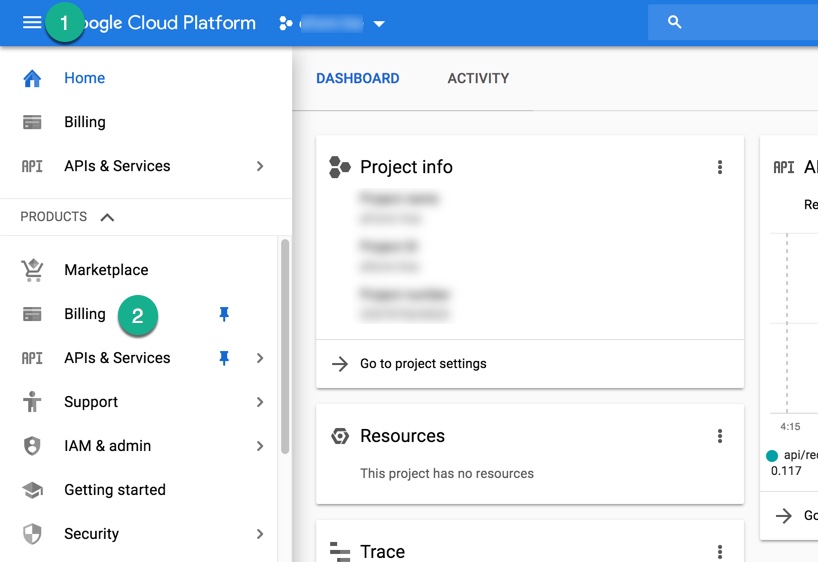Screen dimensions: 818x562
Task: Click the Security shield icon
Action: tap(32, 534)
